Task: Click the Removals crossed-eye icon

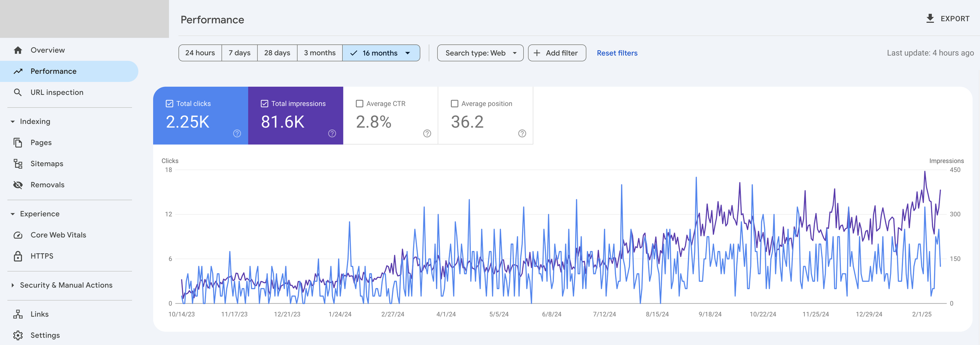Action: (x=18, y=185)
